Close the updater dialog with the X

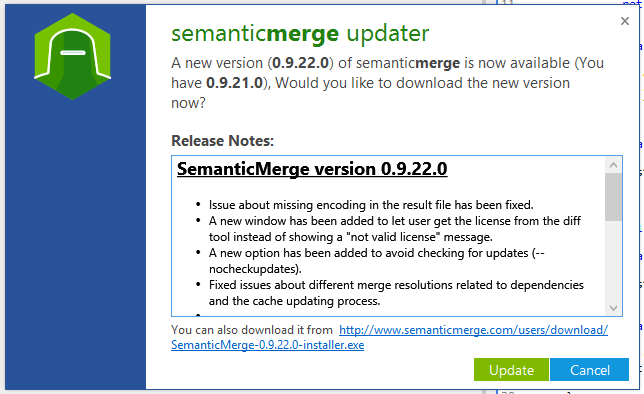(x=625, y=21)
